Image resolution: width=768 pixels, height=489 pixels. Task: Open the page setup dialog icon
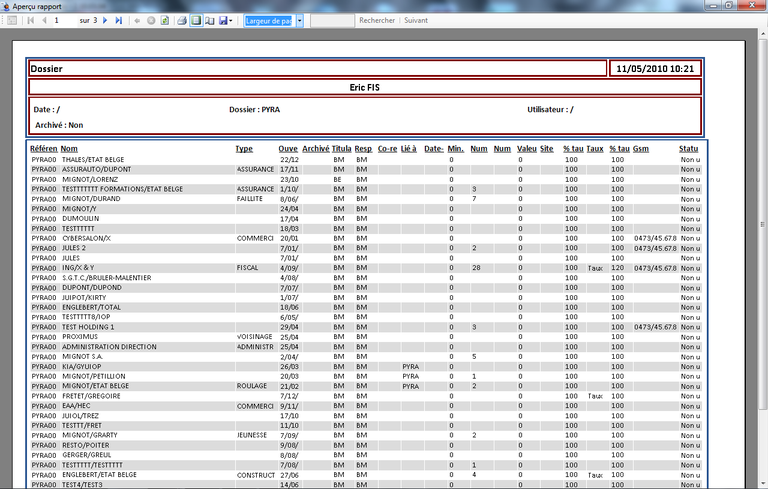pyautogui.click(x=209, y=20)
